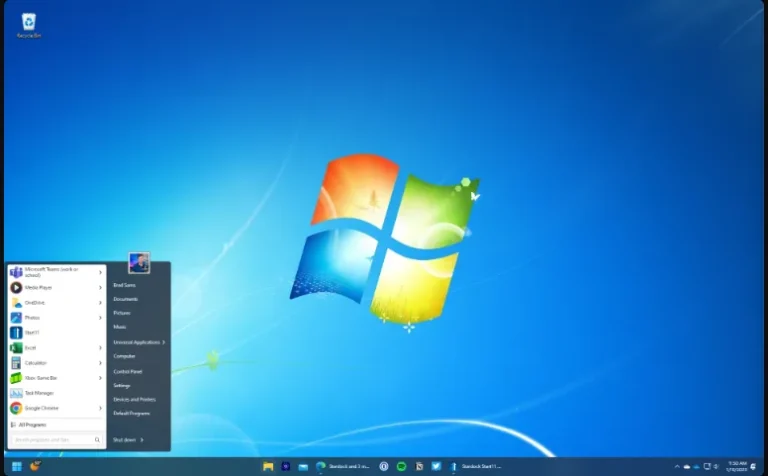This screenshot has height=476, width=768.
Task: Open Task Manager in the Start menu
Action: click(x=56, y=393)
